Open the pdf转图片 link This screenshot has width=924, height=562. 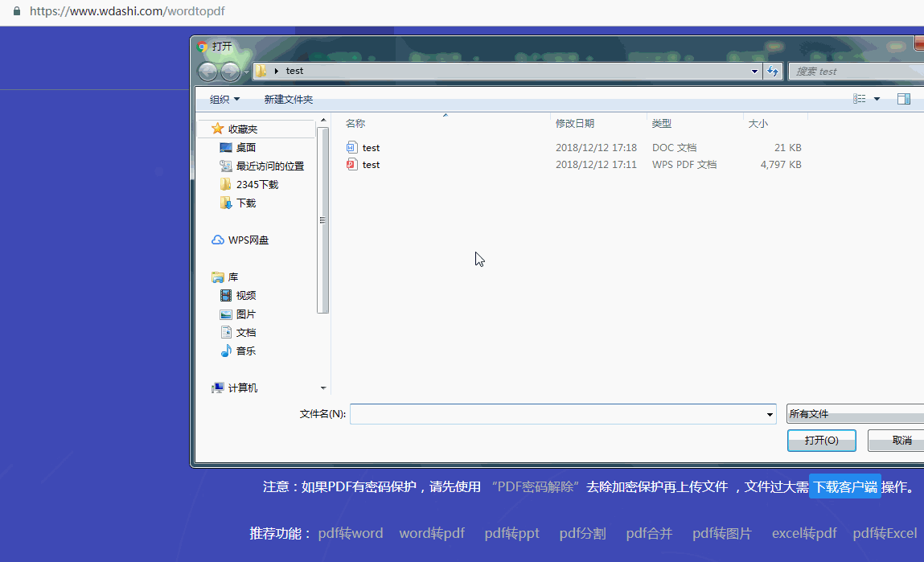722,533
